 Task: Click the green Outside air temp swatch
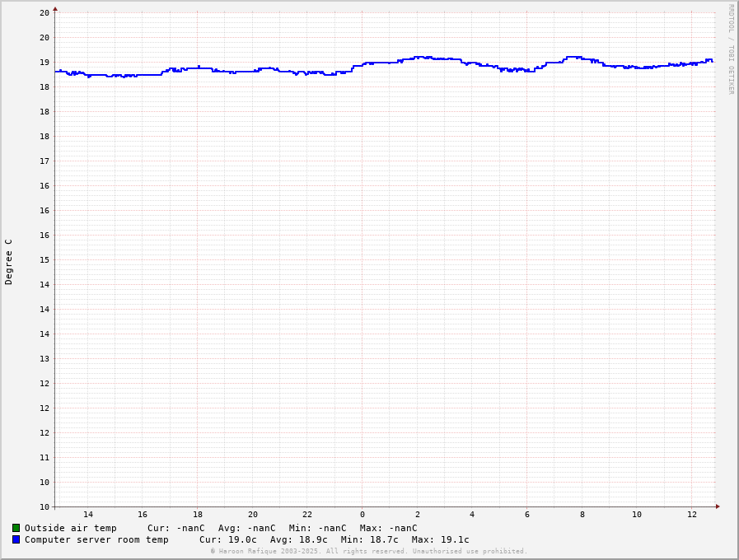(16, 528)
